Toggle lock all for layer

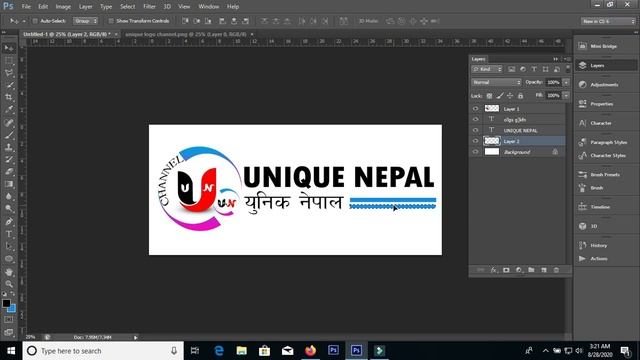520,96
